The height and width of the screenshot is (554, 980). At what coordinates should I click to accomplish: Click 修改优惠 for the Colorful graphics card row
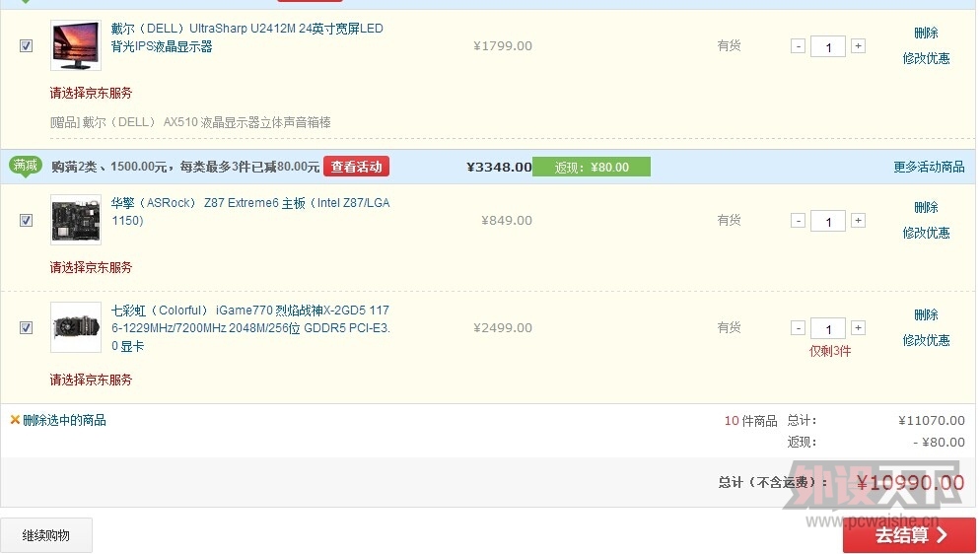click(926, 340)
